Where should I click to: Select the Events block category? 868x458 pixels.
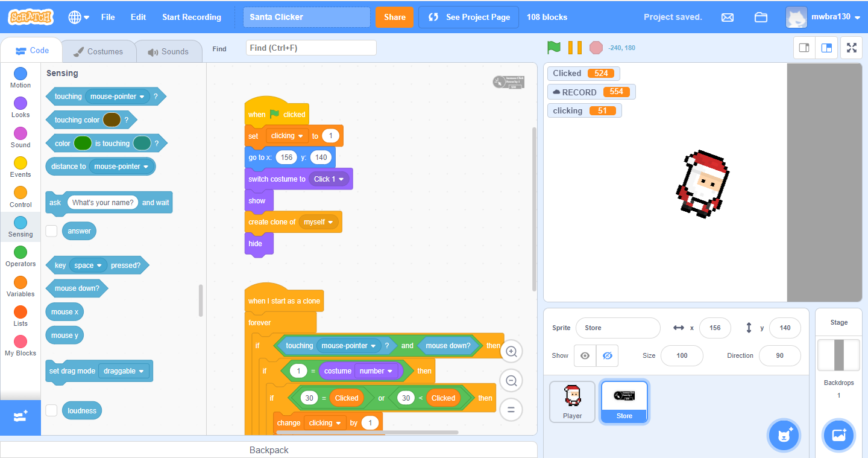tap(20, 167)
